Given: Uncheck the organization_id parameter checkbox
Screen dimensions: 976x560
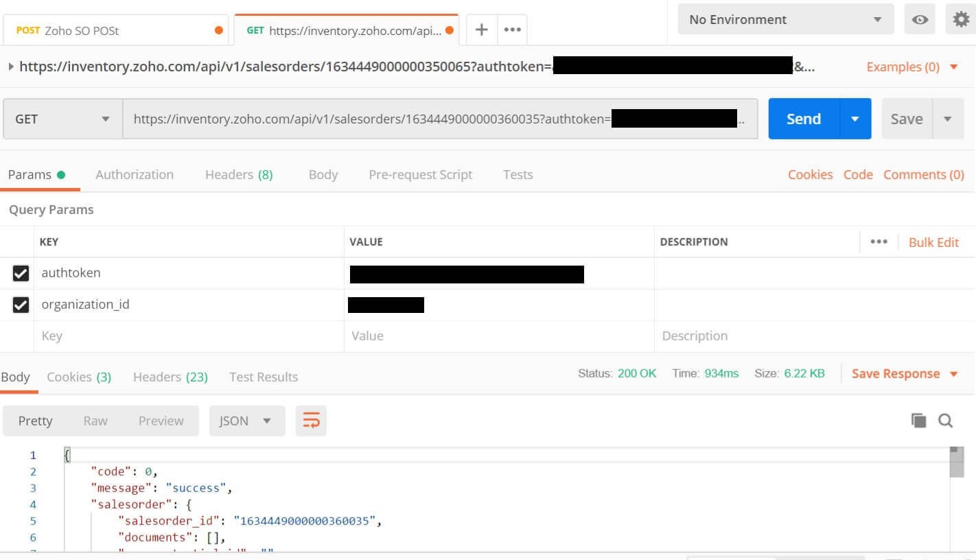Looking at the screenshot, I should [21, 305].
